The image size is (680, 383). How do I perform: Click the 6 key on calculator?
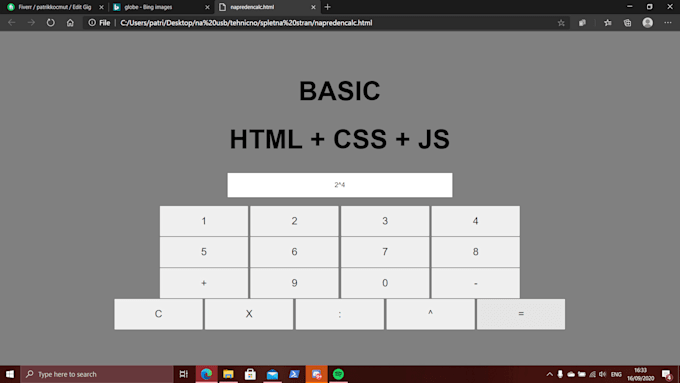point(294,252)
